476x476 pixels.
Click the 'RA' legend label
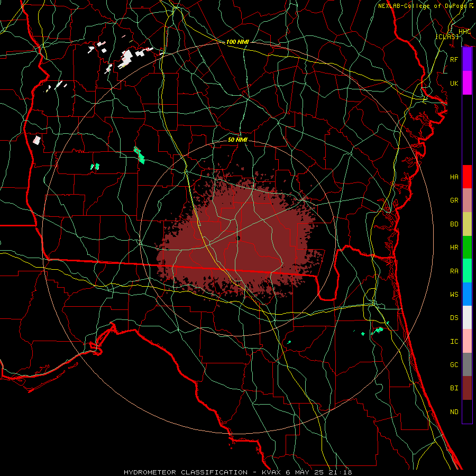point(454,271)
